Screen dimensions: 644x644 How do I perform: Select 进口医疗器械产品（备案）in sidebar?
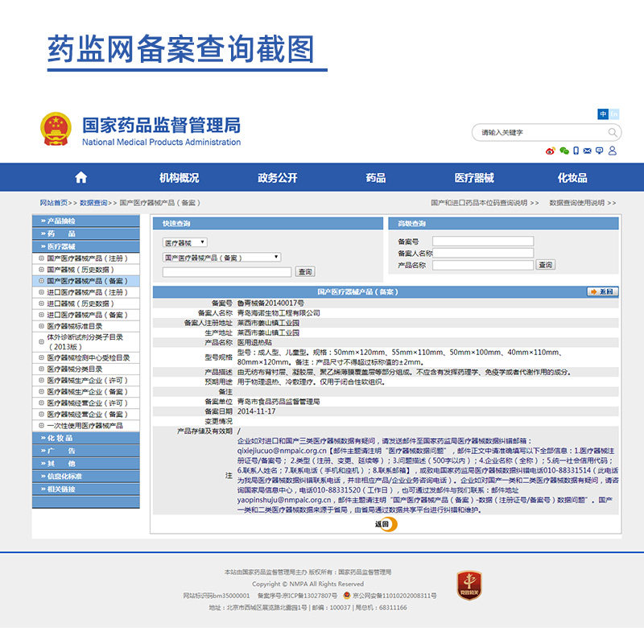click(86, 315)
